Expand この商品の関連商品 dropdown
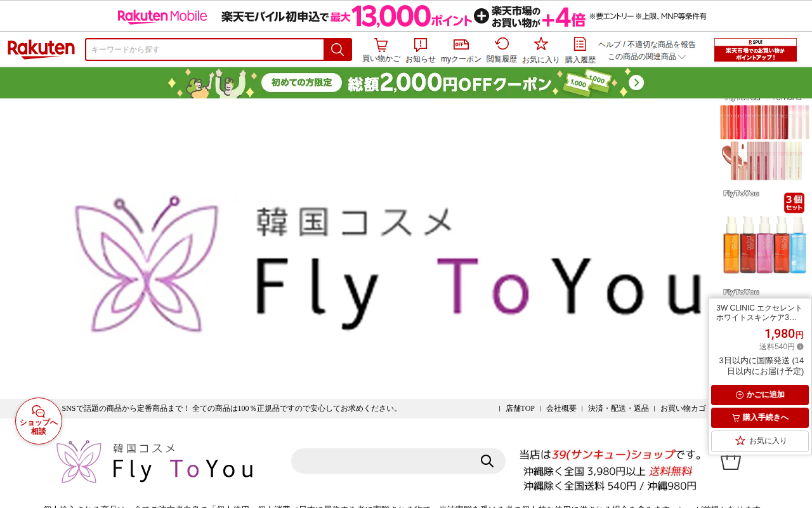Screen dimensions: 812x508 [x=646, y=57]
